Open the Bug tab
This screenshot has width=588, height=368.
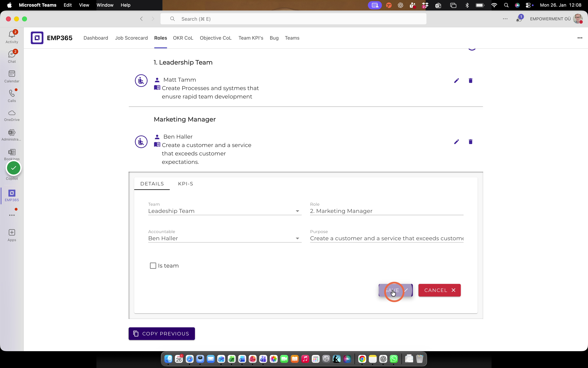pyautogui.click(x=274, y=38)
